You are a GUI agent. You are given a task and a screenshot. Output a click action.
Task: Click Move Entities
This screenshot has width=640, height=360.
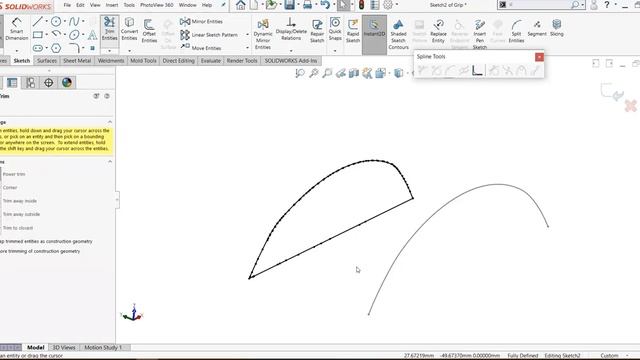point(201,48)
